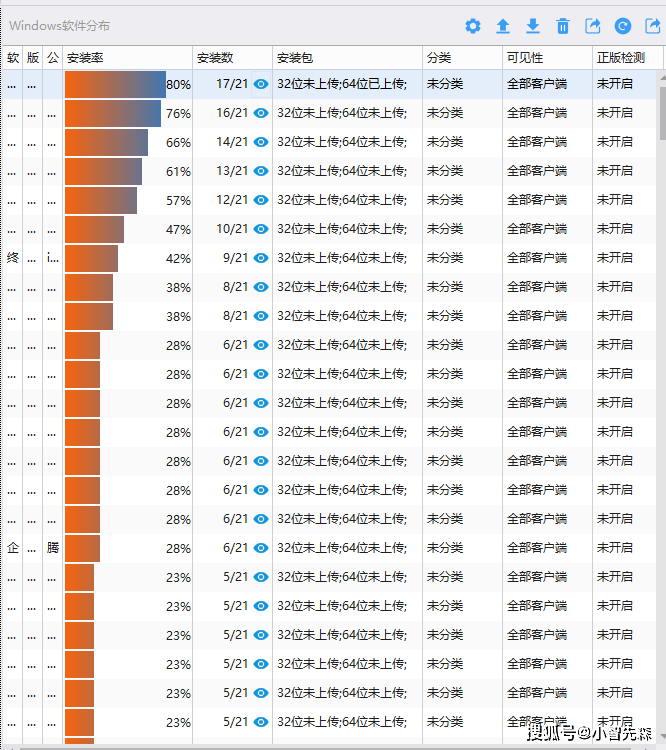The image size is (666, 750).
Task: Click the export icon left of refresh
Action: click(593, 26)
